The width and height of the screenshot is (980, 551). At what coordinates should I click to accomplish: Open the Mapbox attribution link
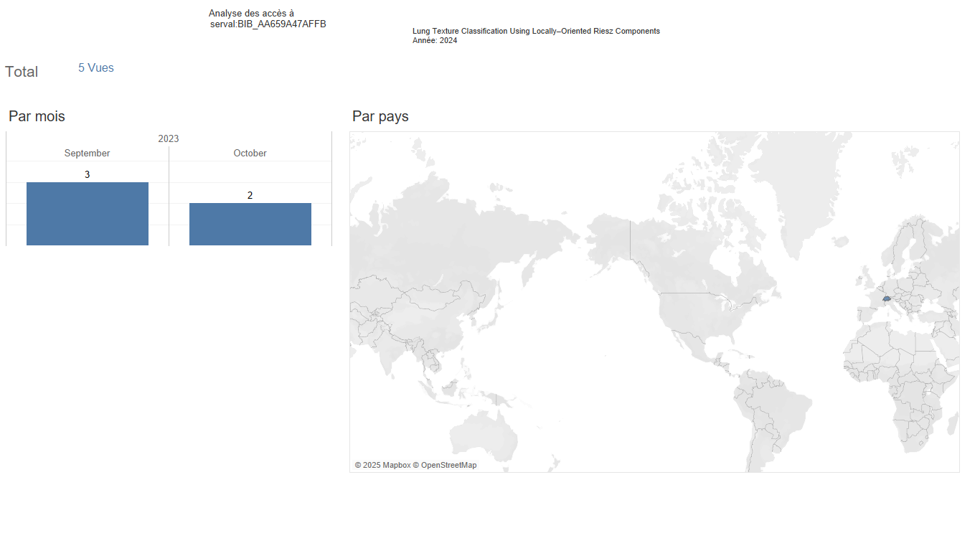pos(382,466)
